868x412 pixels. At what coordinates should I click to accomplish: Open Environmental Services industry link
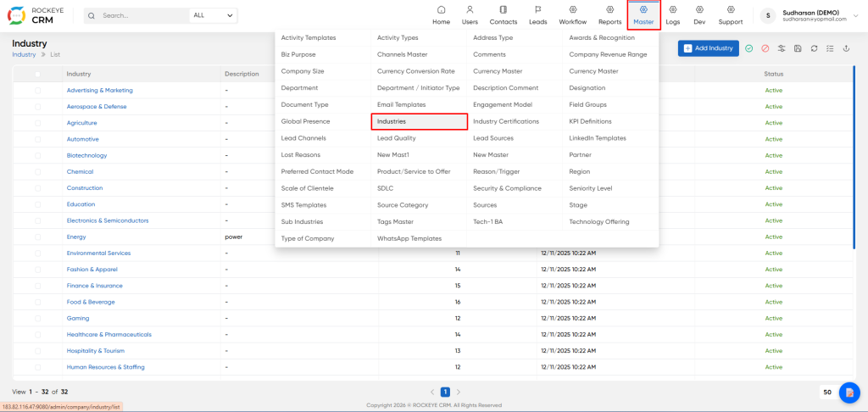point(98,253)
